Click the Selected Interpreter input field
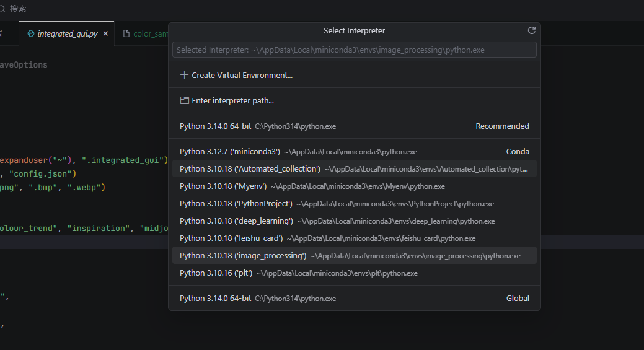 click(354, 50)
